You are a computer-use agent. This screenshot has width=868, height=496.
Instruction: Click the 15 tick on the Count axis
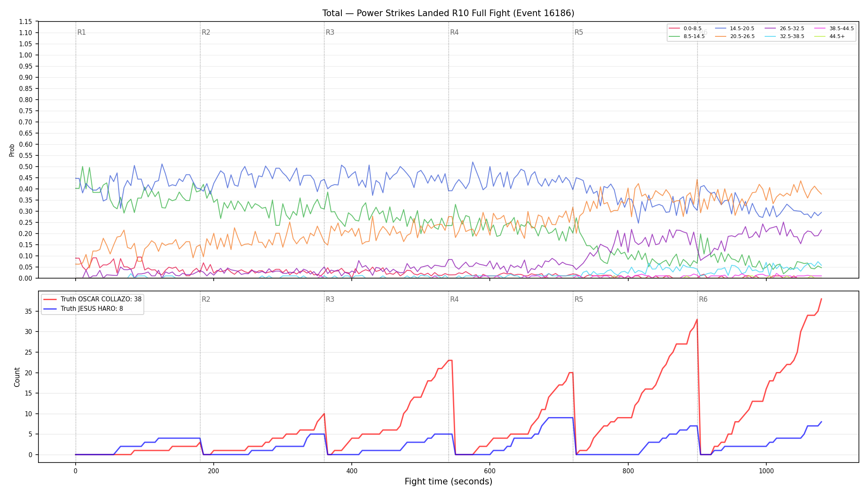(x=29, y=393)
